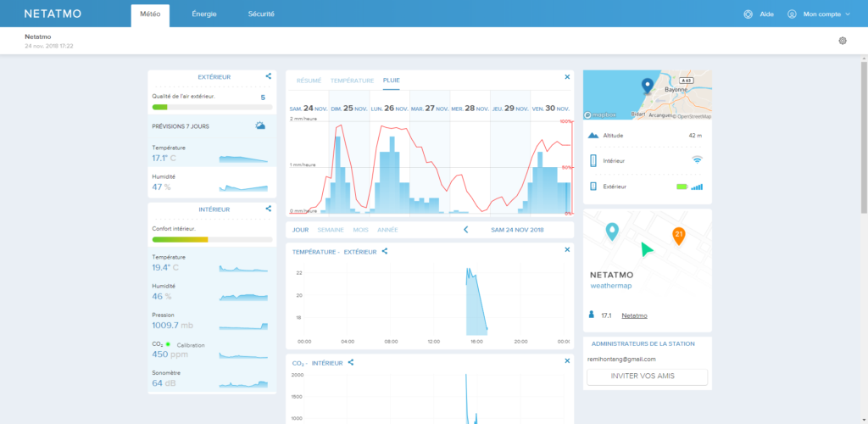Screen dimensions: 868x424
Task: Select the Résumé forecast tab
Action: click(309, 81)
